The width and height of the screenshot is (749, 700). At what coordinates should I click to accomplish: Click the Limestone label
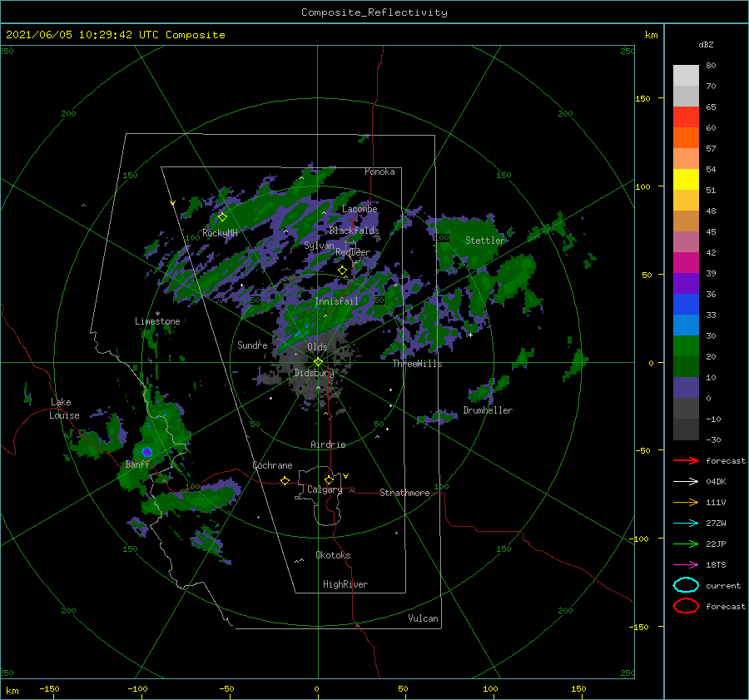(x=157, y=321)
